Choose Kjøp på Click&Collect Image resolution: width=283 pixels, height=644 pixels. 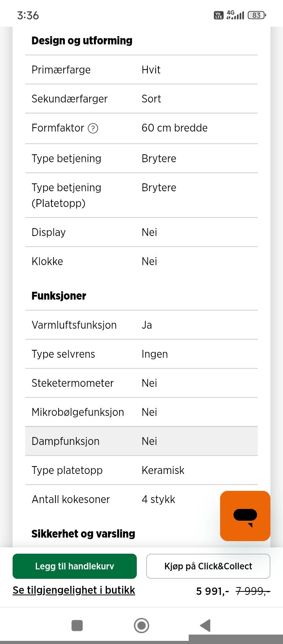click(x=208, y=566)
